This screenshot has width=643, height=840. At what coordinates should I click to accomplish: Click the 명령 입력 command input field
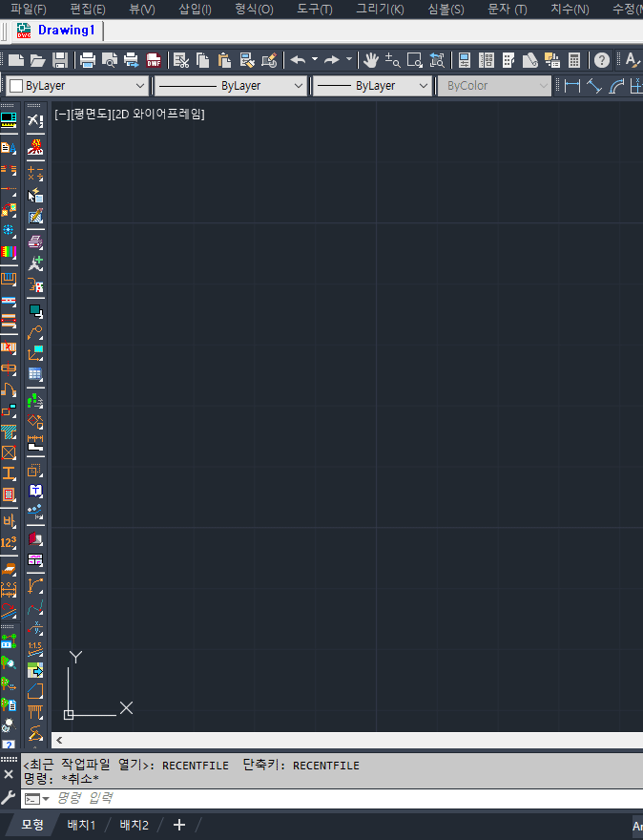click(x=286, y=798)
